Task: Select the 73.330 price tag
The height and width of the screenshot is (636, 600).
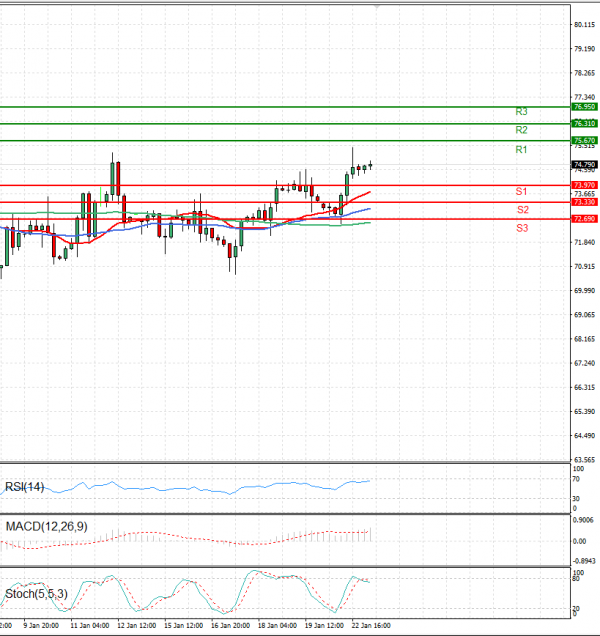Action: tap(584, 202)
